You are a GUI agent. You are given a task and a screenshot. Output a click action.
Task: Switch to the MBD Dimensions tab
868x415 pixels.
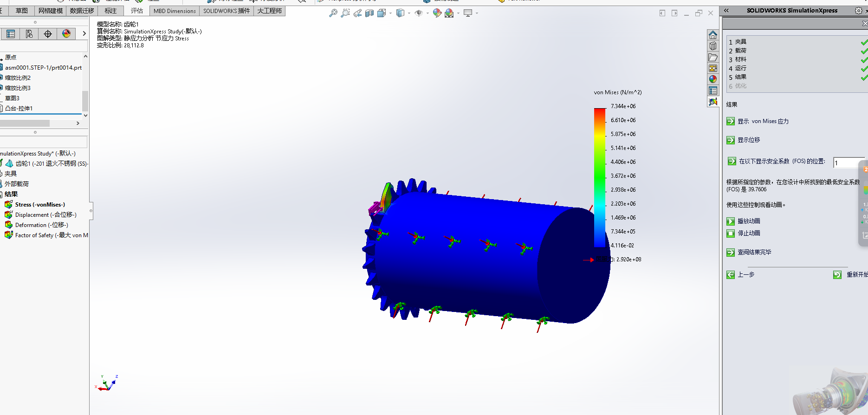[x=175, y=11]
